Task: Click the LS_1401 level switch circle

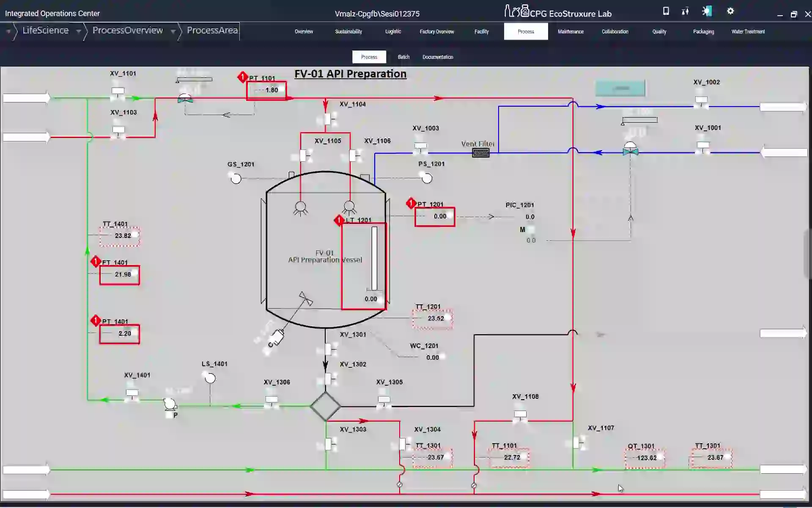Action: point(210,378)
